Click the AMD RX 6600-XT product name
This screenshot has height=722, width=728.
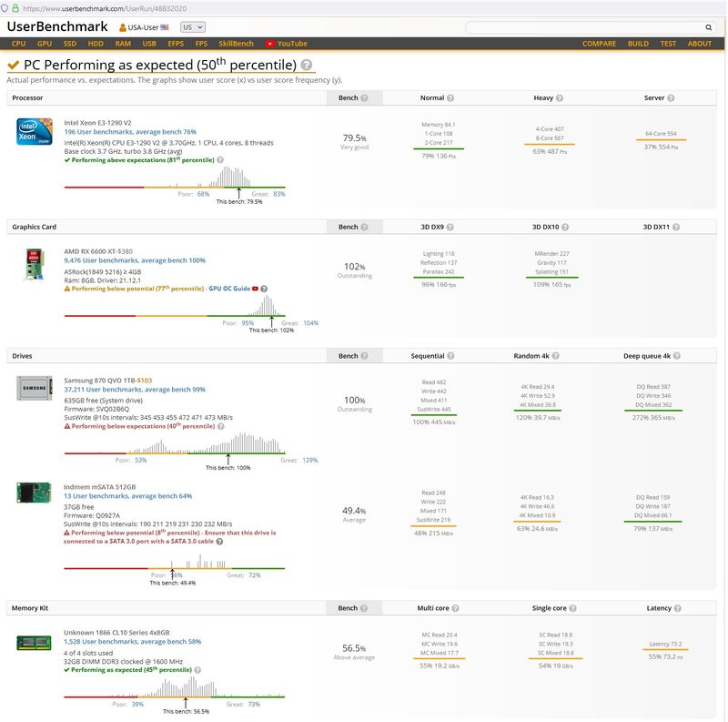pos(92,251)
